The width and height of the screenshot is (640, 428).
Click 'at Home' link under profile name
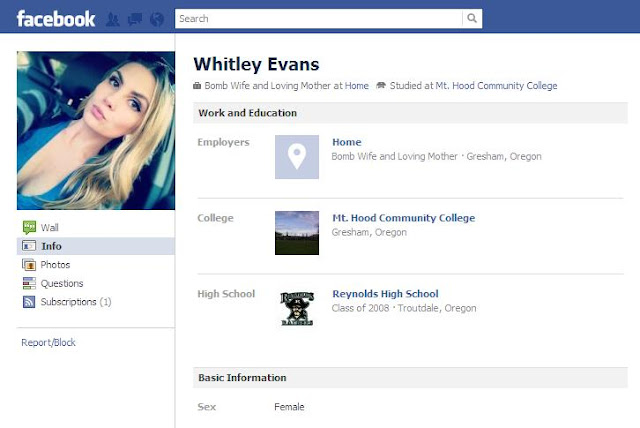[356, 86]
